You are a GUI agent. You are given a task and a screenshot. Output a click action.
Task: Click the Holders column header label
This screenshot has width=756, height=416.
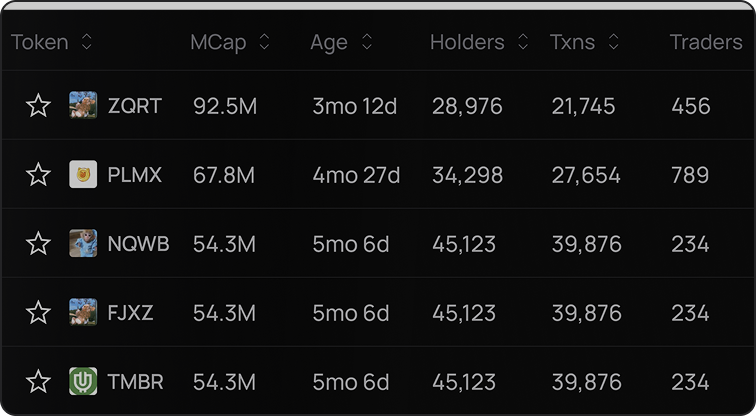467,42
